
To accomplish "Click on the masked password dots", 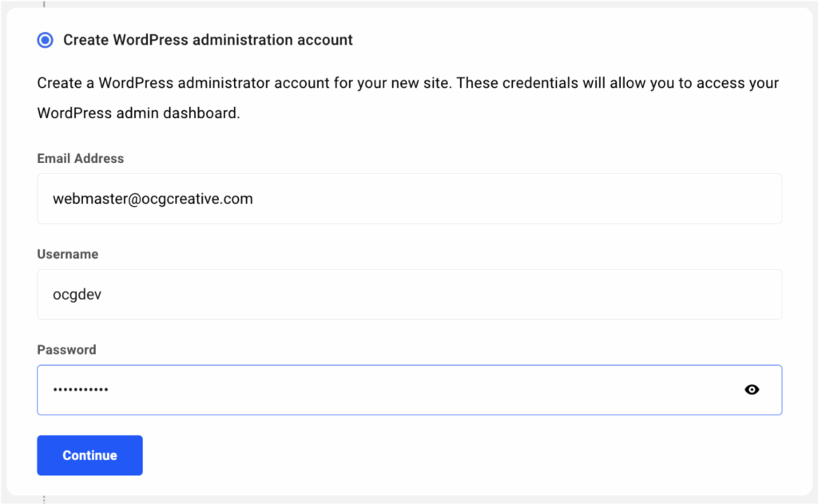I will tap(81, 390).
